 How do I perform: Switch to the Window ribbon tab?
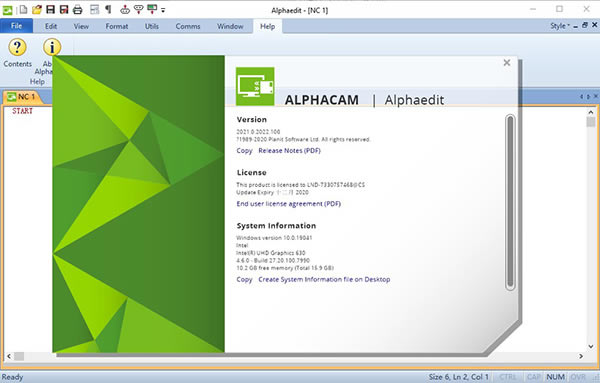click(230, 26)
